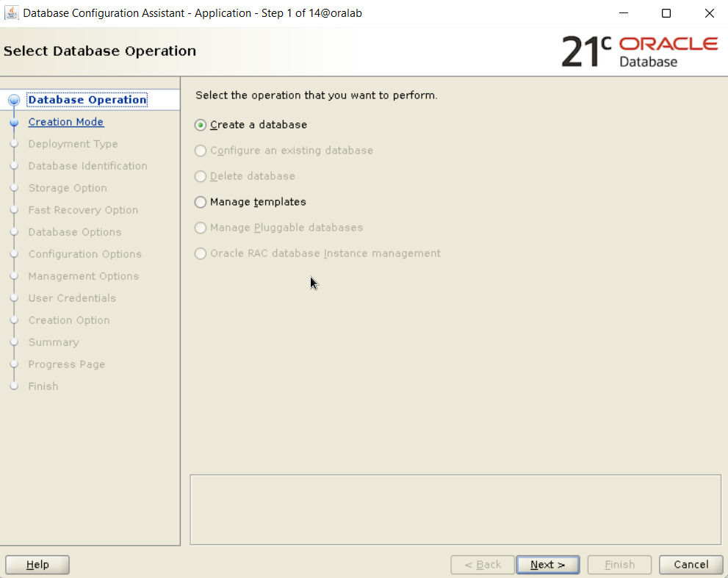Maximize the Database Configuration Assistant window
728x578 pixels.
[666, 13]
